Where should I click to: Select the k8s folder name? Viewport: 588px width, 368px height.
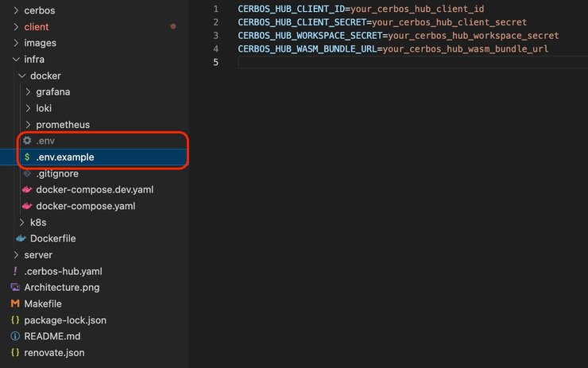tap(38, 223)
